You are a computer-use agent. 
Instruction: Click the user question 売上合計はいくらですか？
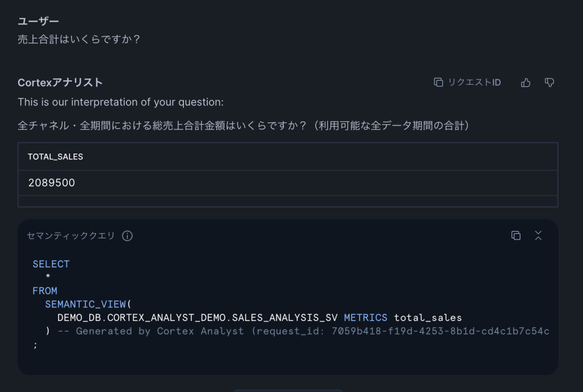[x=79, y=39]
